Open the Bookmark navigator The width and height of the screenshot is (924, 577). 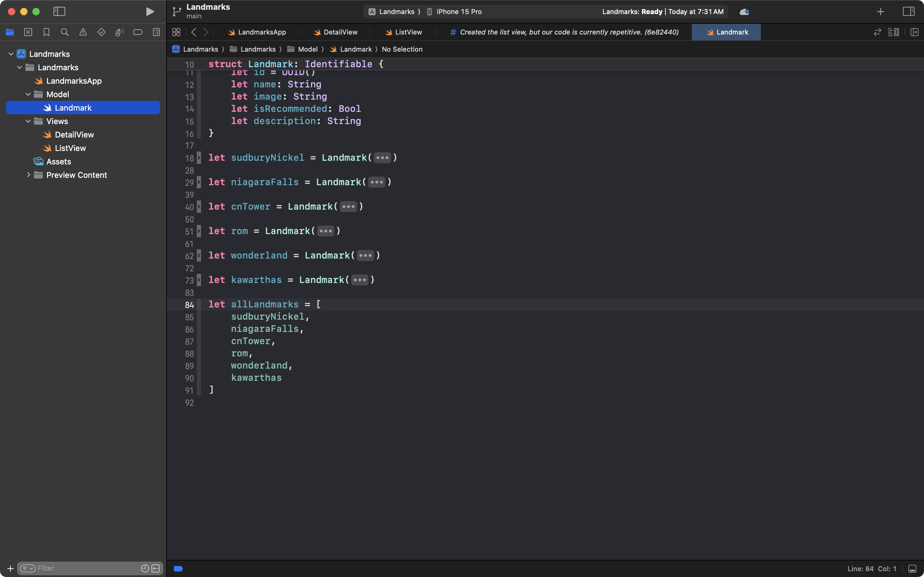point(46,32)
